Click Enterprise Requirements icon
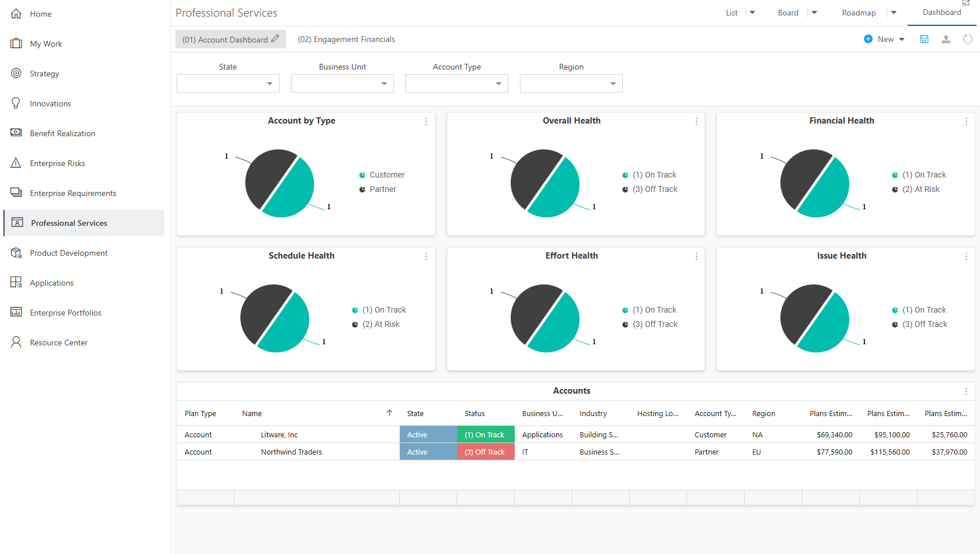 point(16,193)
